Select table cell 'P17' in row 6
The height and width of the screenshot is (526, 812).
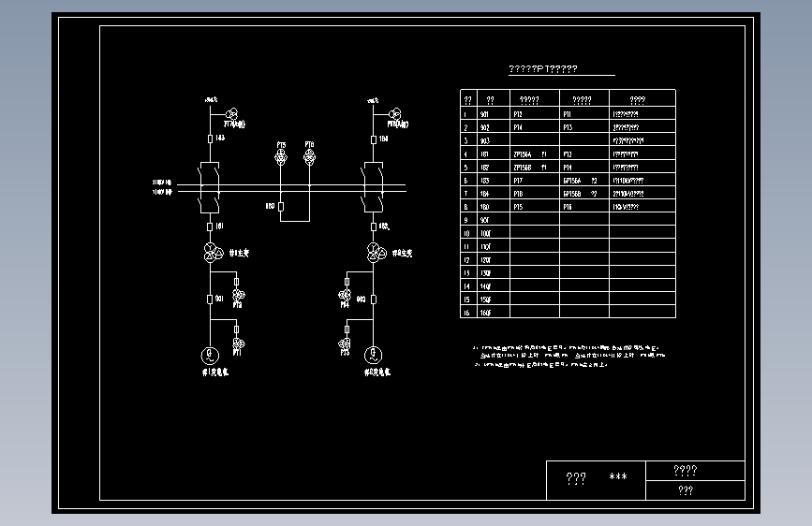518,181
